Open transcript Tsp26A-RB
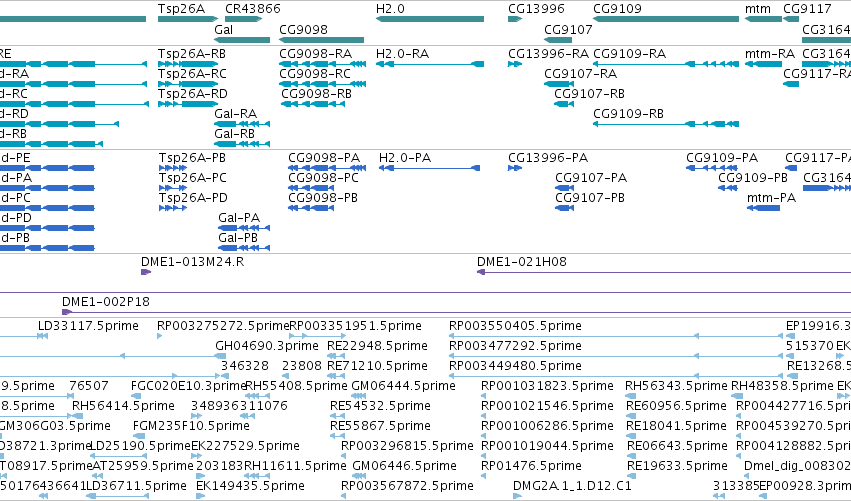Viewport: 851px width, 501px height. click(x=192, y=54)
